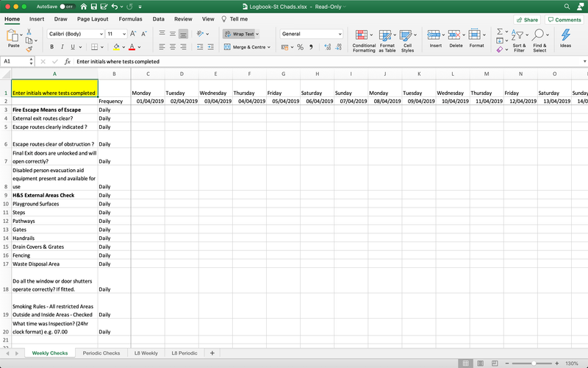Add a new sheet with plus button
The width and height of the screenshot is (588, 368).
(x=212, y=353)
